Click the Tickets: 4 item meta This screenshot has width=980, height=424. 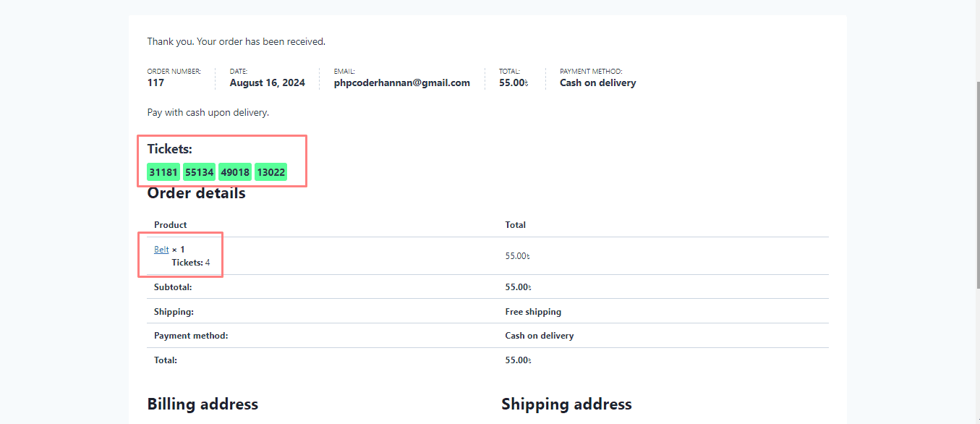191,263
